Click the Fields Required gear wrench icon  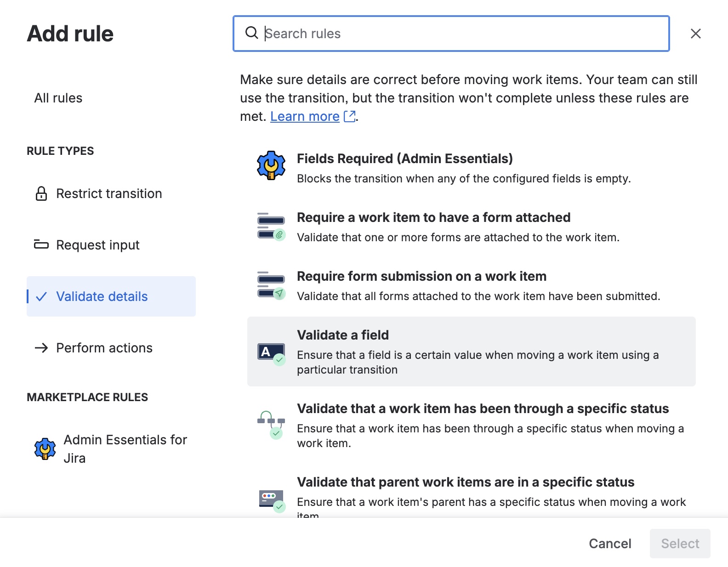point(271,165)
